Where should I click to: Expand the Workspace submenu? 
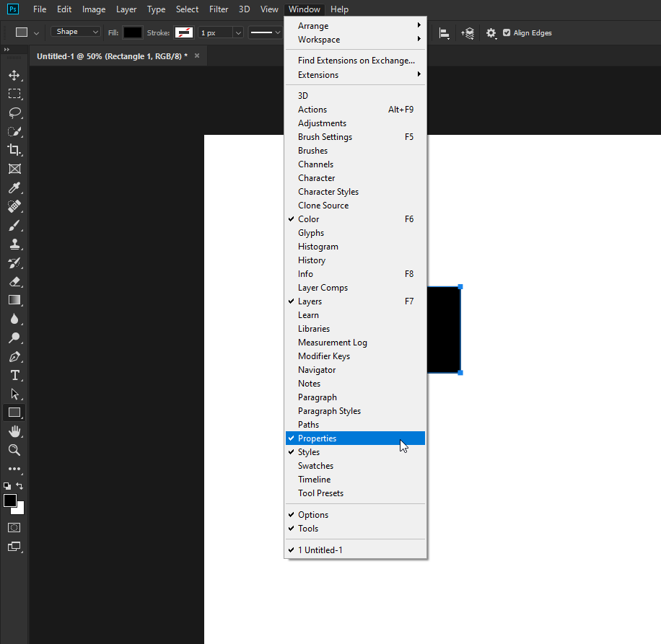tap(318, 40)
